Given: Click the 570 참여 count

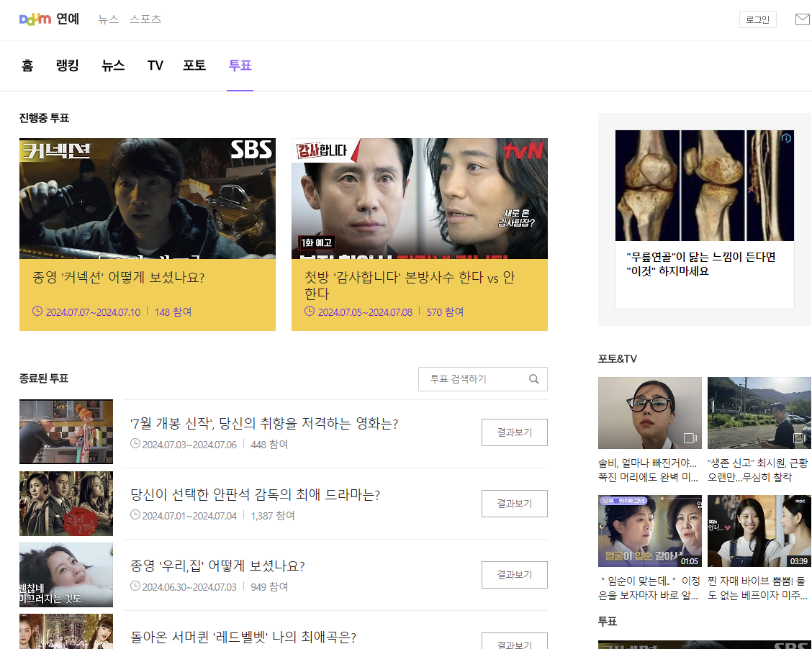Looking at the screenshot, I should click(x=445, y=312).
